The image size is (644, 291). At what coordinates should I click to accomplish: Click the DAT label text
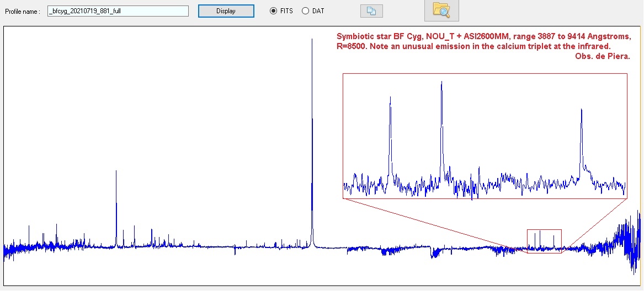(318, 11)
